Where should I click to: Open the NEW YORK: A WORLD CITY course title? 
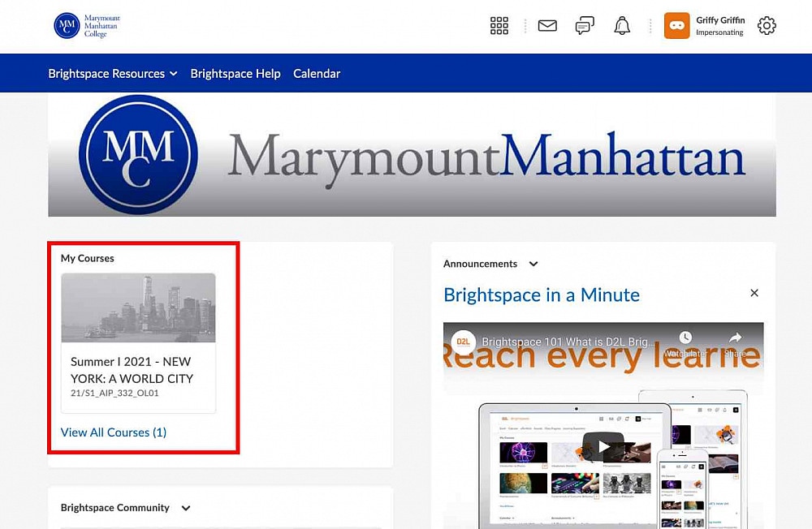coord(132,370)
